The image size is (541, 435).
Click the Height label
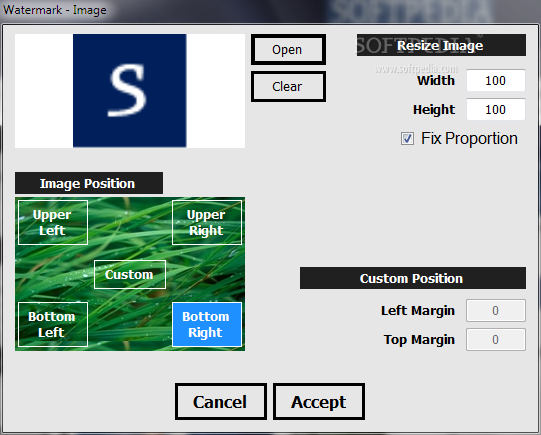coord(434,110)
